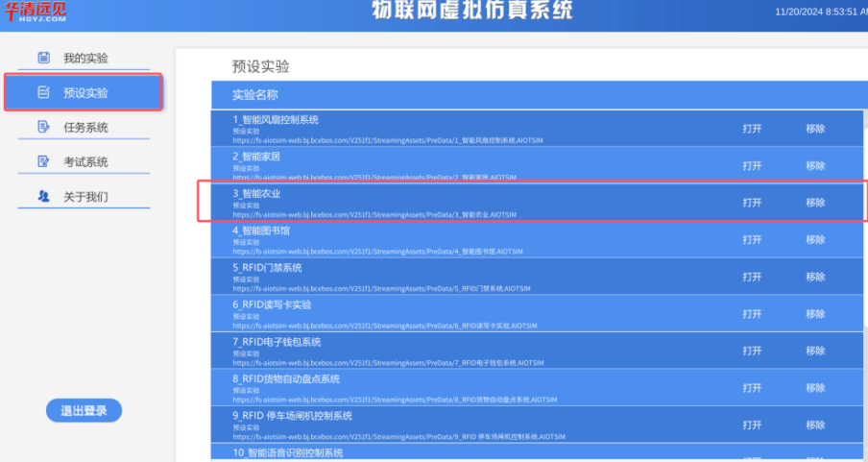Click the My Experiments (我的实验) sidebar icon
868x462 pixels.
[43, 59]
